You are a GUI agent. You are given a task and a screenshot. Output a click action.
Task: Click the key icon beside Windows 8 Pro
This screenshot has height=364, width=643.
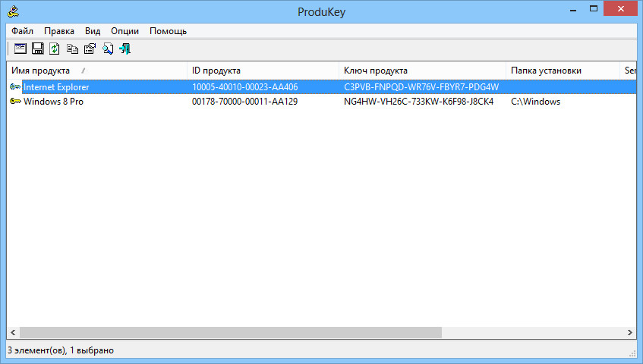click(16, 101)
